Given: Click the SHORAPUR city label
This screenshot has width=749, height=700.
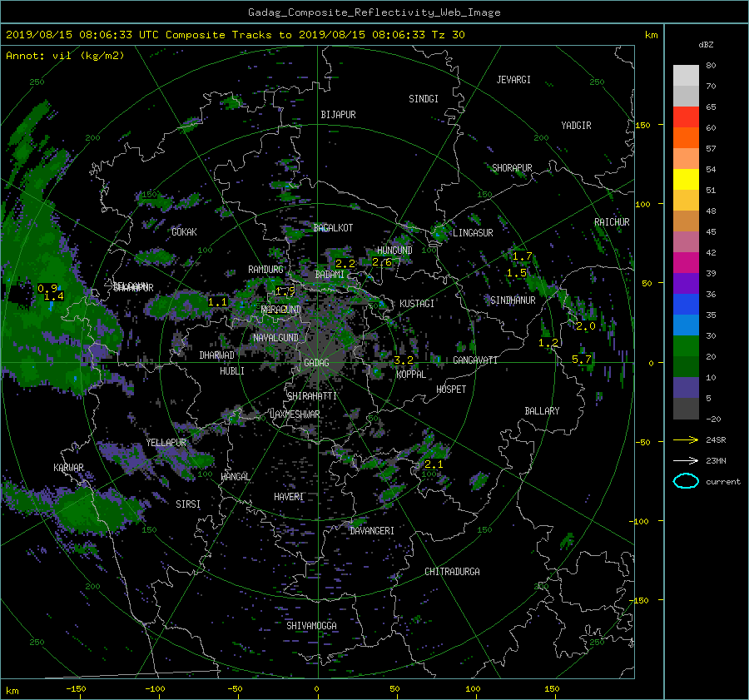Looking at the screenshot, I should [512, 167].
